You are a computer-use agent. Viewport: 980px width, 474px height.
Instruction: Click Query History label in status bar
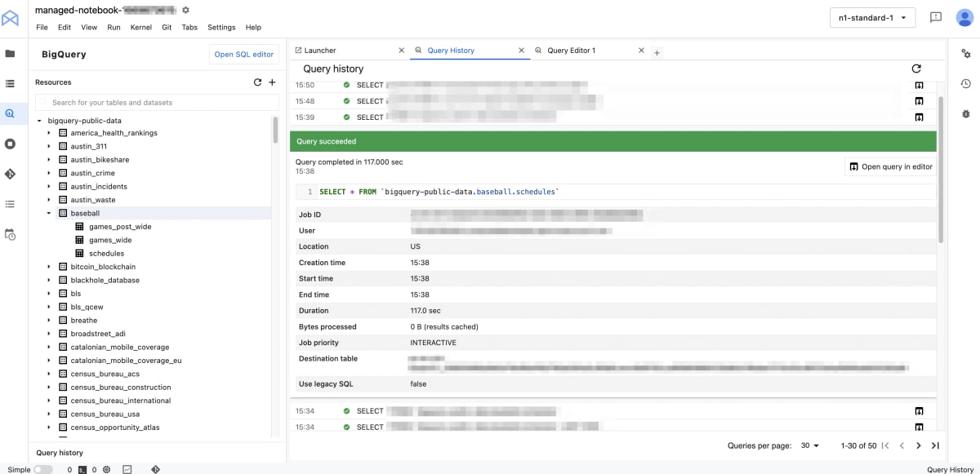(950, 469)
